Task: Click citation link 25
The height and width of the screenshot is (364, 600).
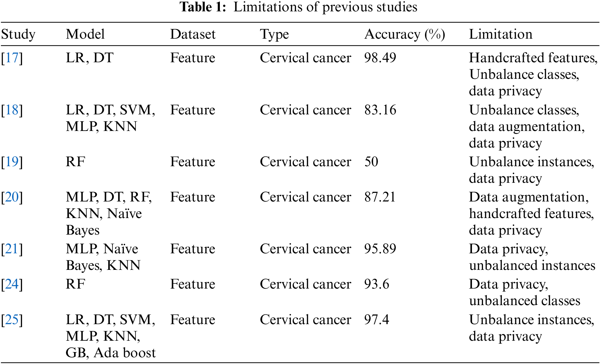Action: (12, 320)
